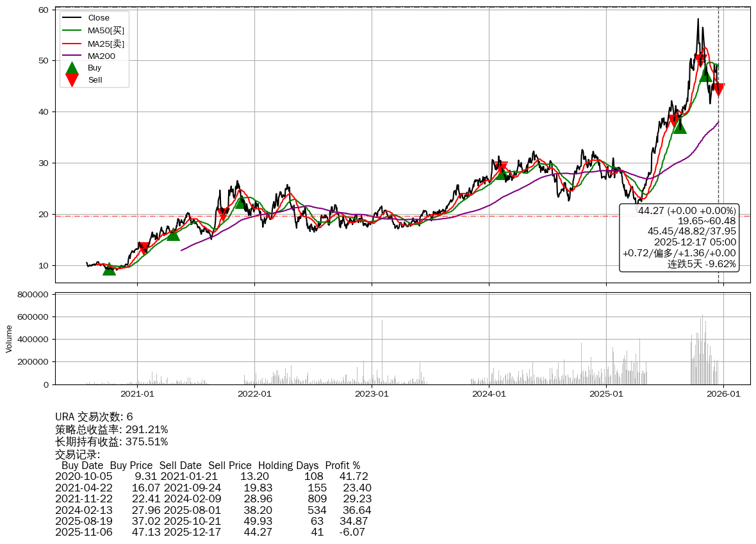756x544 pixels.
Task: Click the Sell marker from September 2021
Action: (x=223, y=215)
